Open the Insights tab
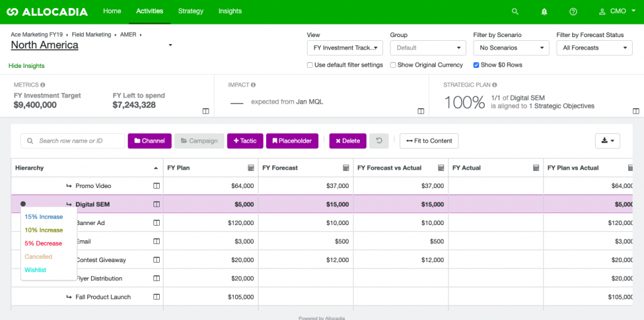The height and width of the screenshot is (320, 644). 230,11
